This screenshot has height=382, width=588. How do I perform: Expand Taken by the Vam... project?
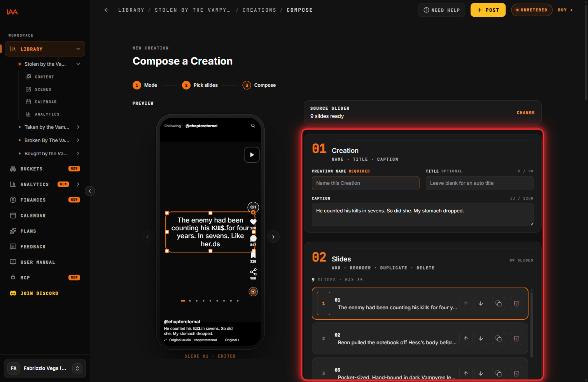[x=78, y=127]
